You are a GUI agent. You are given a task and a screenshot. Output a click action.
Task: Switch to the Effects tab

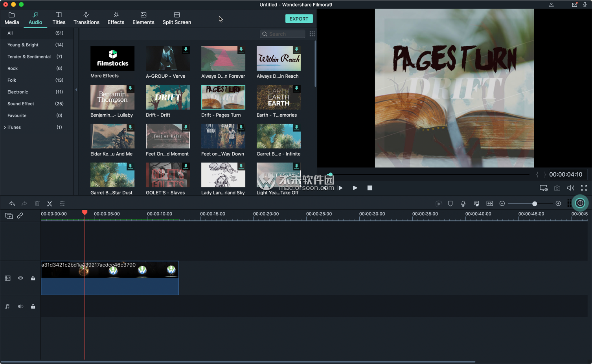point(116,18)
